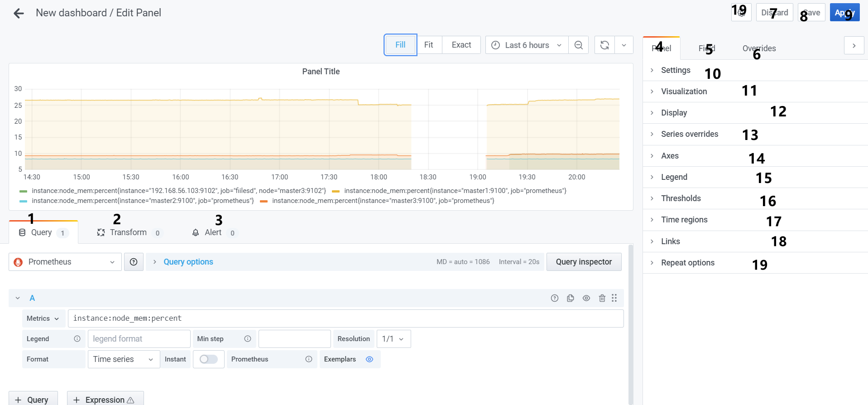Select the Fill display mode
The image size is (868, 405).
400,45
